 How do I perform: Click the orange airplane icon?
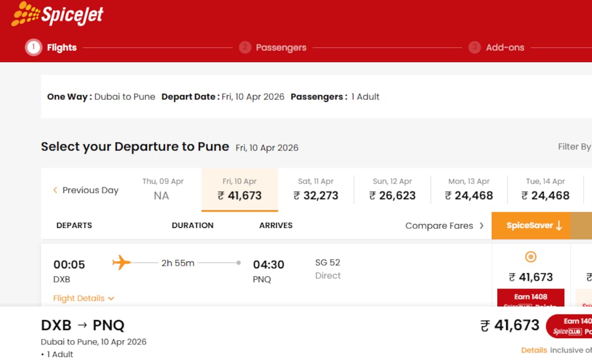121,263
